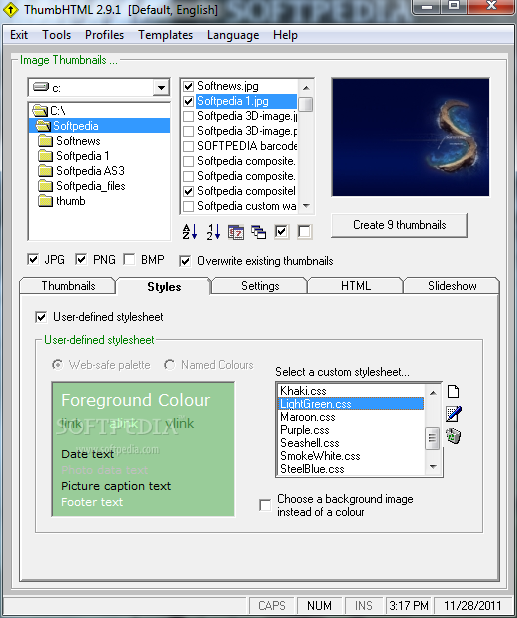Open the Templates menu
Image resolution: width=517 pixels, height=618 pixels.
(x=166, y=35)
